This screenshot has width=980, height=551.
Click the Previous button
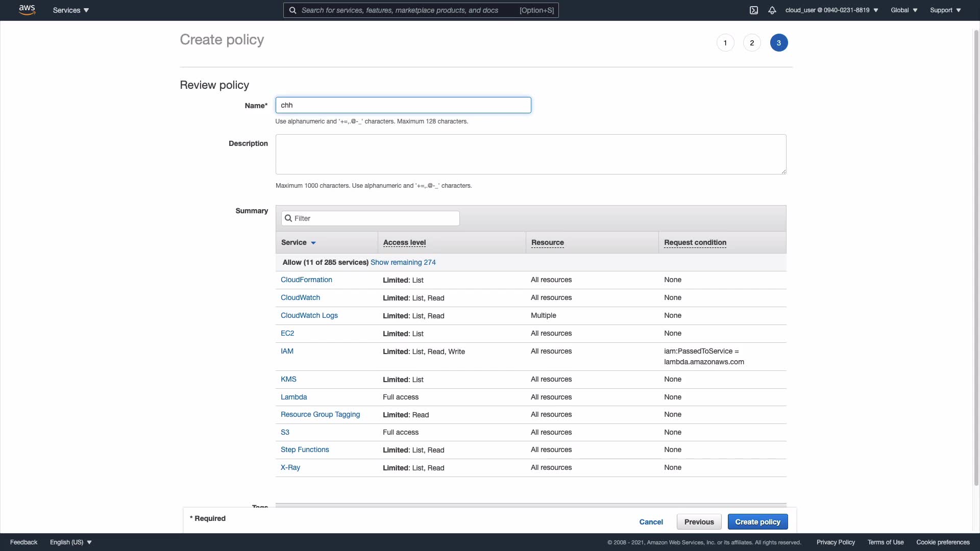(x=699, y=522)
